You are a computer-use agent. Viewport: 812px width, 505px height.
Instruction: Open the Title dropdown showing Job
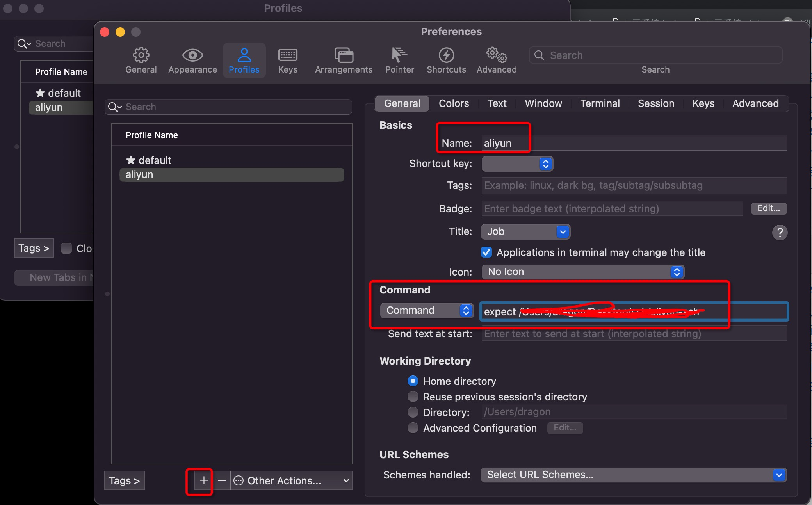pyautogui.click(x=525, y=232)
